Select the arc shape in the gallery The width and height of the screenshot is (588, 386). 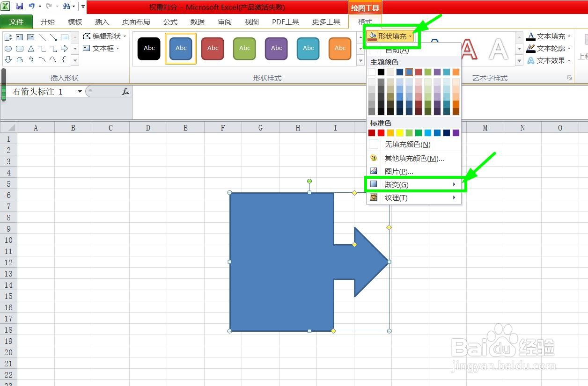point(42,60)
